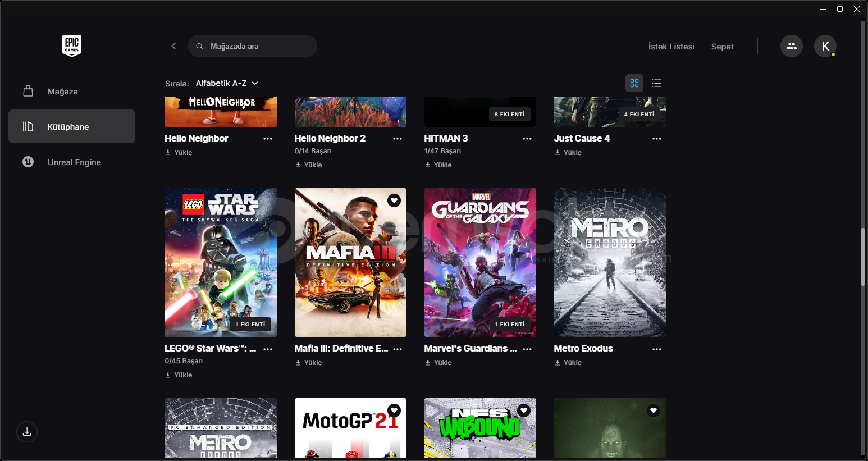Click the Mağazada ara search field
Viewport: 868px width, 461px height.
coord(253,46)
